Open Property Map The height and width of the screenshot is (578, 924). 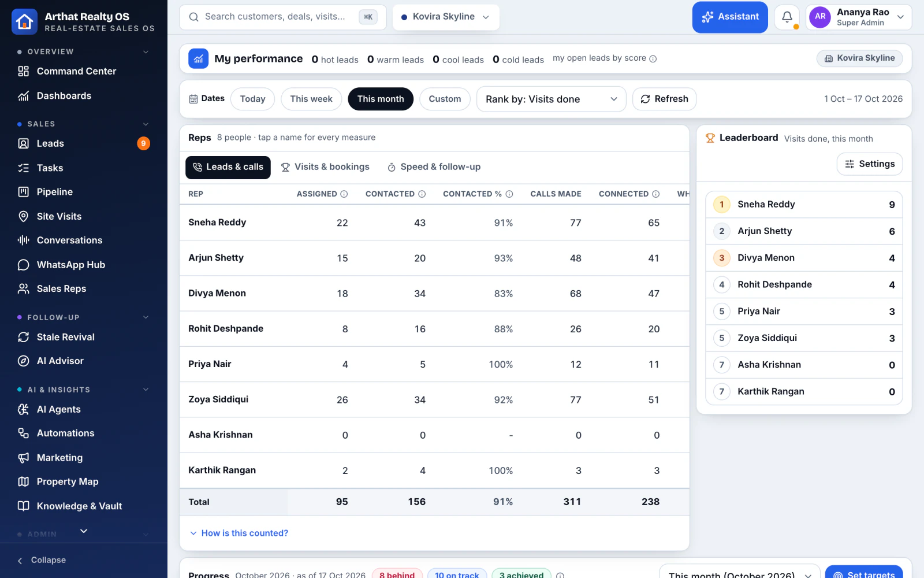point(84,481)
